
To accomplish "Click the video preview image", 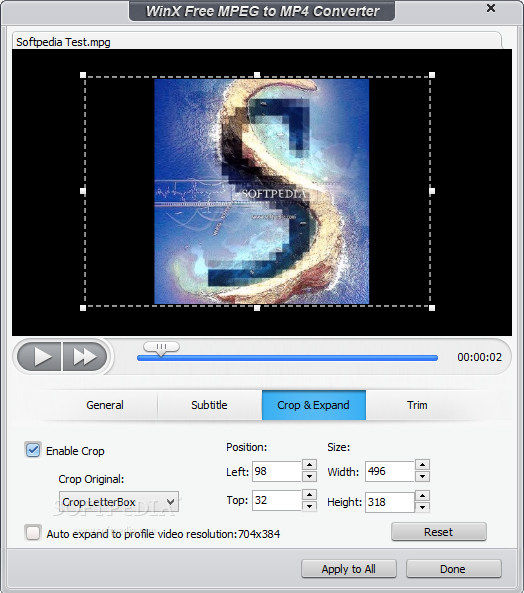I will click(262, 191).
